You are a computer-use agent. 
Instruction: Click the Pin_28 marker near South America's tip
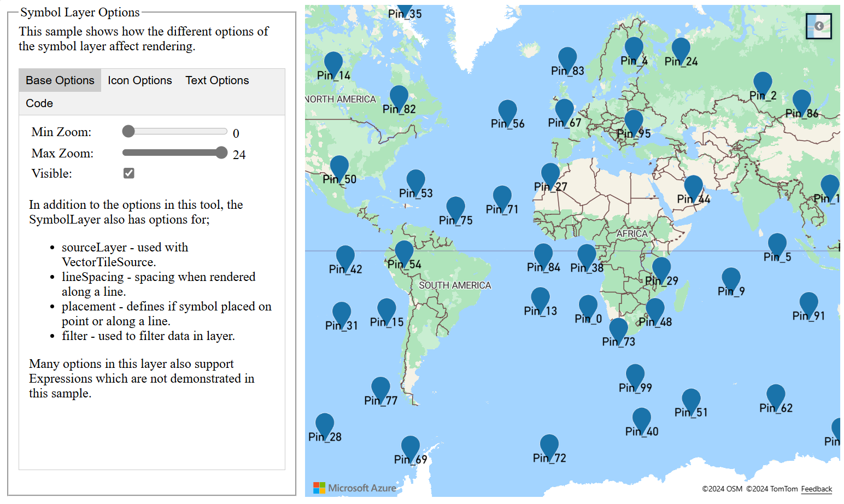(x=324, y=423)
